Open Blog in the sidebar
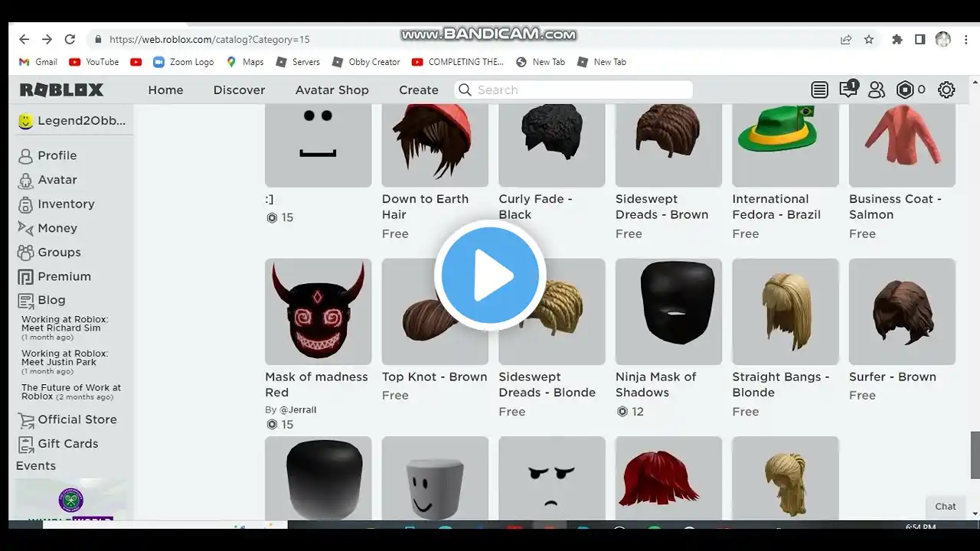The image size is (980, 551). (x=41, y=300)
